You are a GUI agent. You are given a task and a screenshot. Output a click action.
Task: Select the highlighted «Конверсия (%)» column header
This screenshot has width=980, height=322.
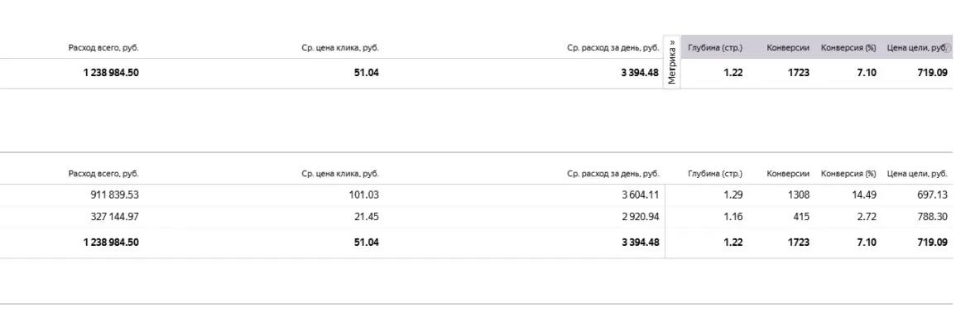point(848,47)
